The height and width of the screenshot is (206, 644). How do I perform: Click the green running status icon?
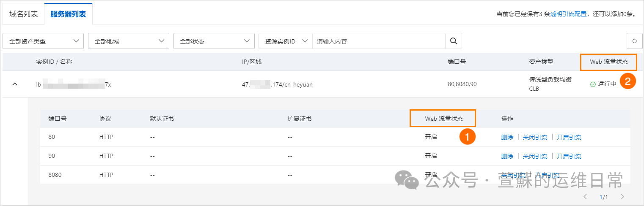[x=593, y=84]
